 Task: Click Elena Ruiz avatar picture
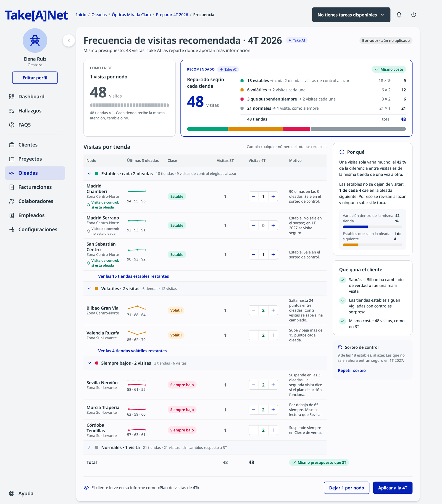tap(35, 41)
